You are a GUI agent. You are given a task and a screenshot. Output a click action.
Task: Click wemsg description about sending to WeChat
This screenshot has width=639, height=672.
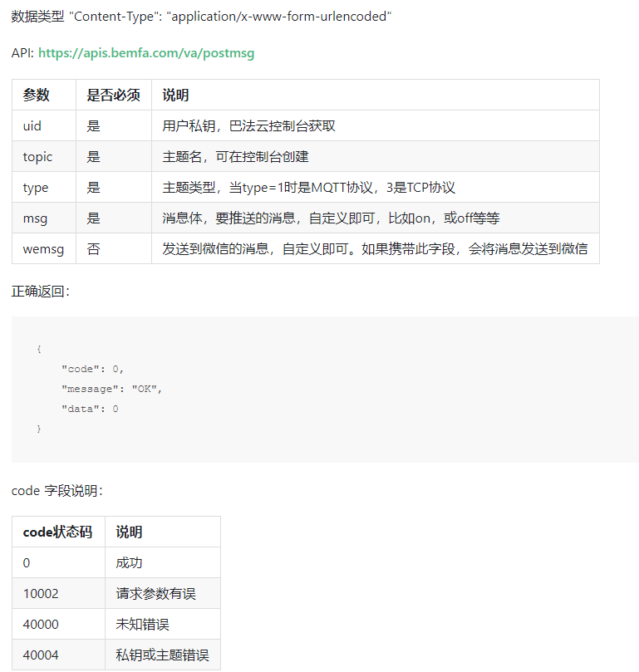click(376, 249)
